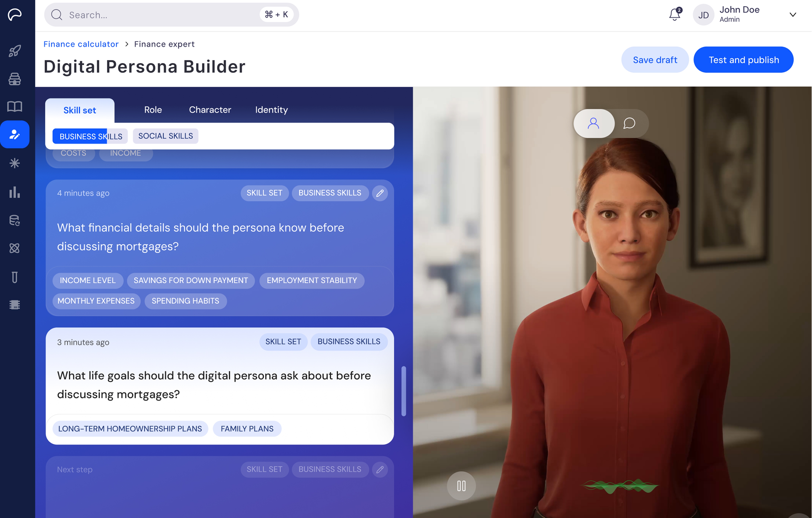The width and height of the screenshot is (812, 518).
Task: Click the Finance expert breadcrumb
Action: point(164,44)
